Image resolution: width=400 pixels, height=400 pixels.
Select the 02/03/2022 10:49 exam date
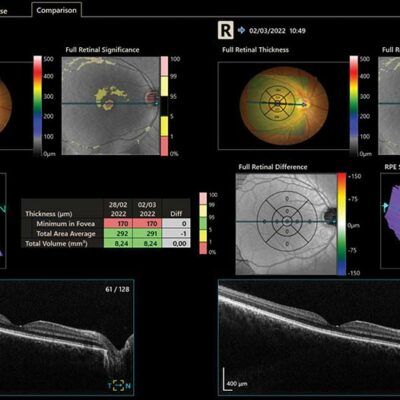point(277,31)
